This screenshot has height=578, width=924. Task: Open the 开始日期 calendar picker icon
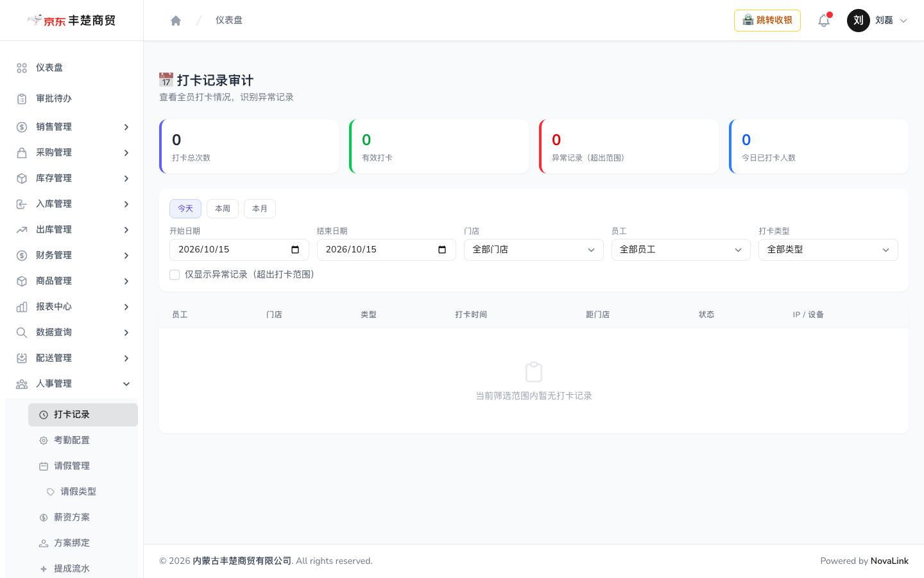[295, 250]
